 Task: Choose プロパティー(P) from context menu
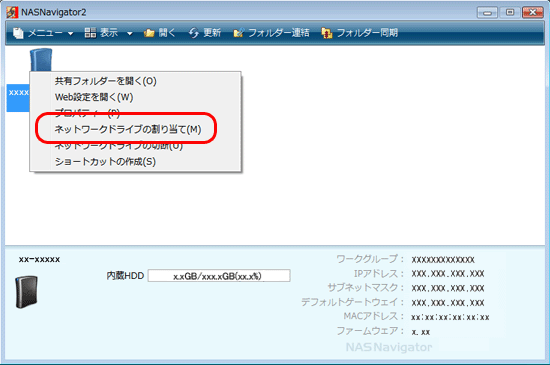pyautogui.click(x=135, y=113)
